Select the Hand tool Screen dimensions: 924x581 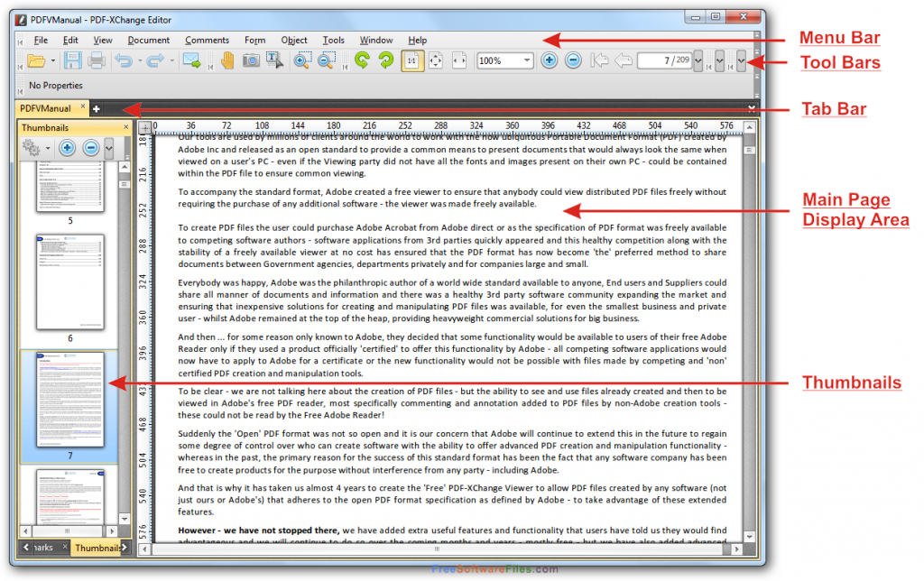[x=227, y=60]
